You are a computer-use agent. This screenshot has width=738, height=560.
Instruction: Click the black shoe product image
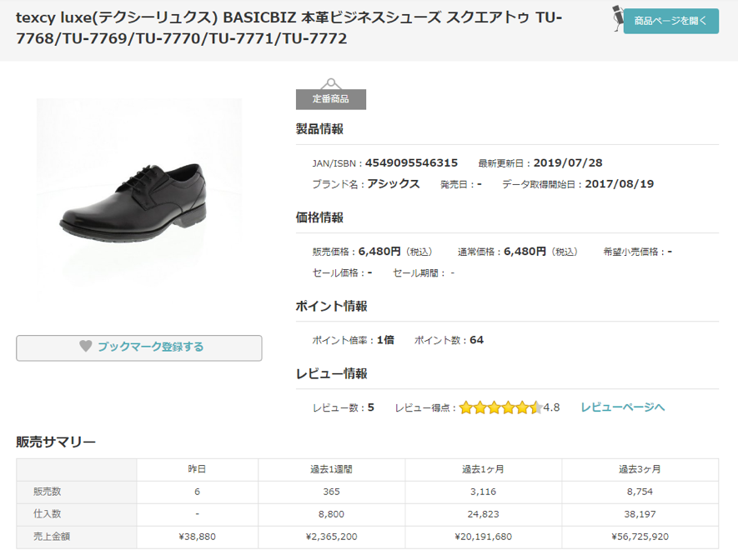(139, 200)
